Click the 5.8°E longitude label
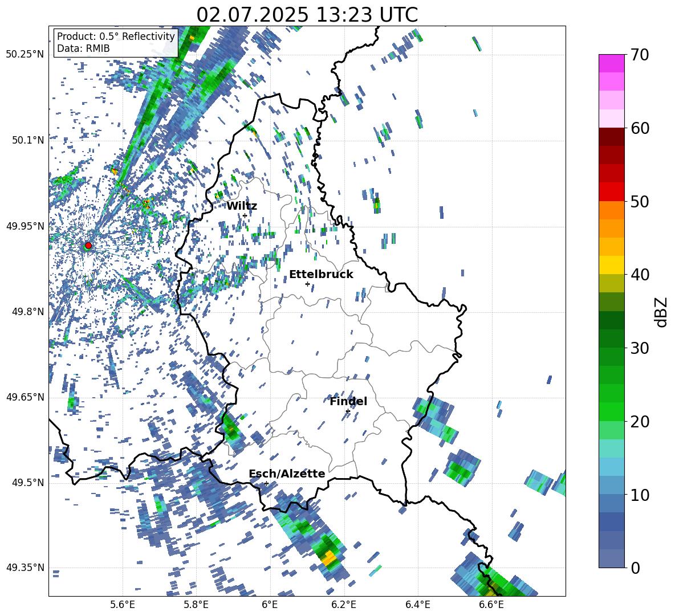Screen dimensions: 675x616 [196, 605]
